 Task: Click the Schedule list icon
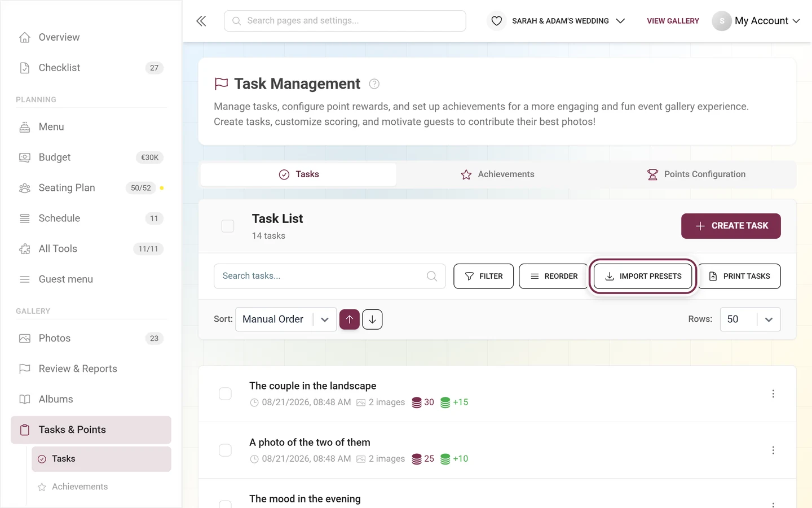point(25,218)
